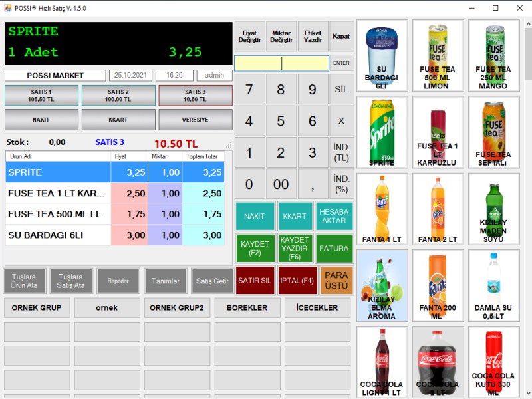The image size is (532, 399).
Task: Print a label with Etiket Yazdır
Action: [x=313, y=37]
